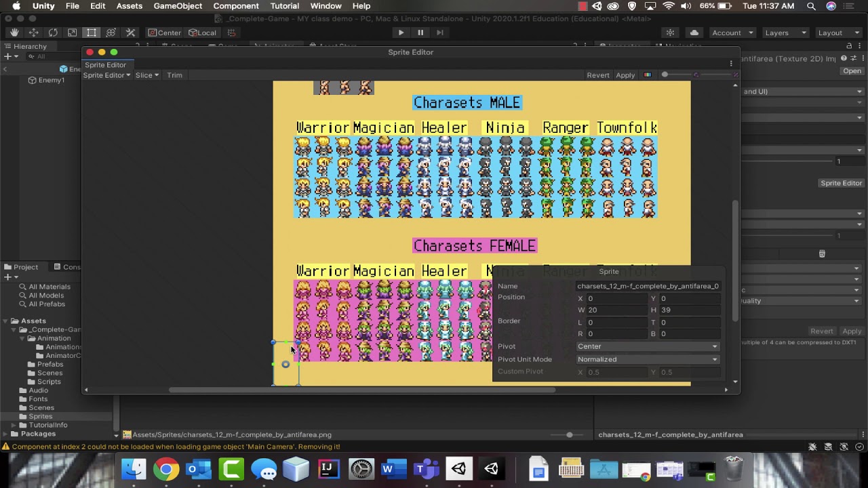Click the Sprite Editor horizontal scrollbar
The image size is (868, 488).
[x=362, y=390]
